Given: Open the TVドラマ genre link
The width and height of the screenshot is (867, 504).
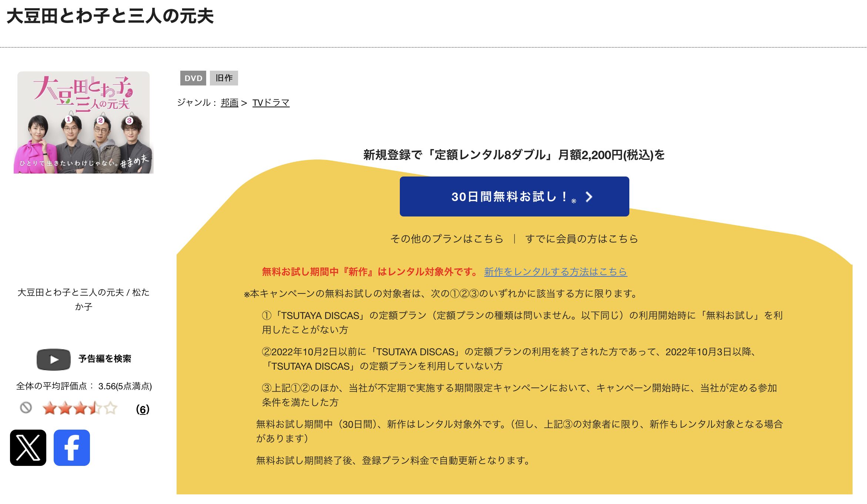Looking at the screenshot, I should pos(271,103).
